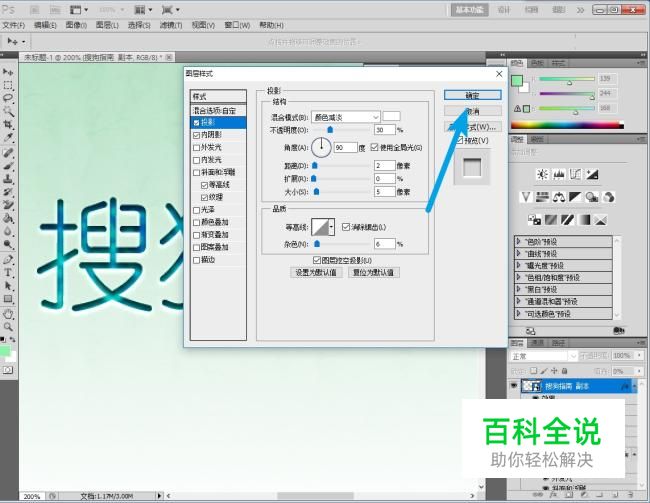
Task: Click 复位为默认值 (Reset to Default) button
Action: [374, 272]
